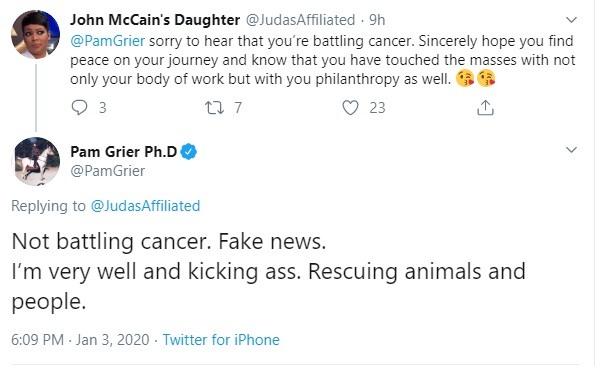
Task: Click the first kiss emoji
Action: (x=465, y=79)
